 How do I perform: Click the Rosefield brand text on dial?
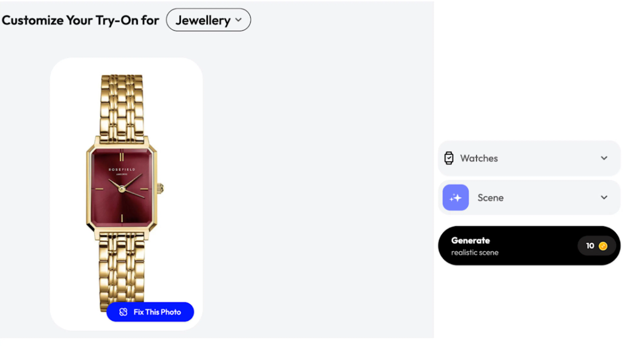point(122,169)
